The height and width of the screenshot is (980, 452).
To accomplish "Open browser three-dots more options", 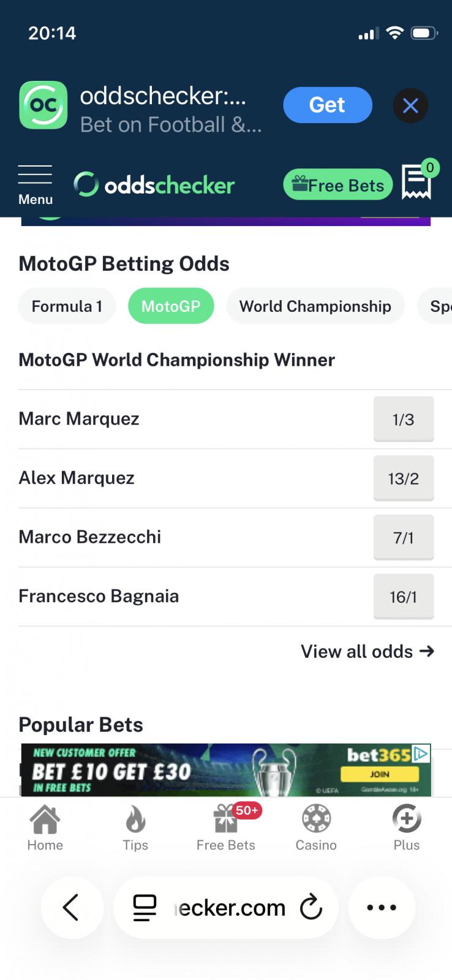I will tap(382, 907).
